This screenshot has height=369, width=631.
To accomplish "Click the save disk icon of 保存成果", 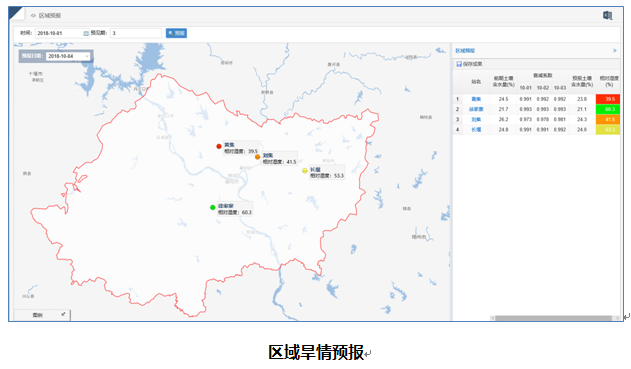I will tap(459, 64).
